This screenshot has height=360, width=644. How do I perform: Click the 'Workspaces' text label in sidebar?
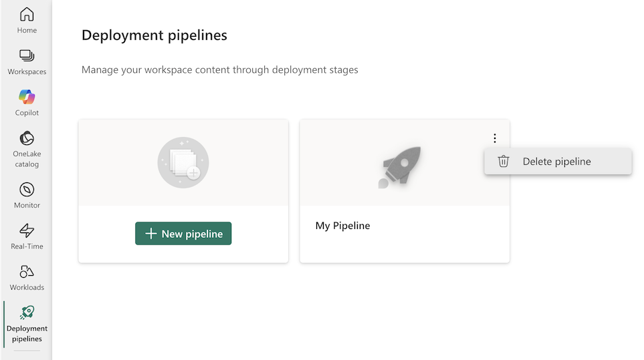click(x=27, y=71)
